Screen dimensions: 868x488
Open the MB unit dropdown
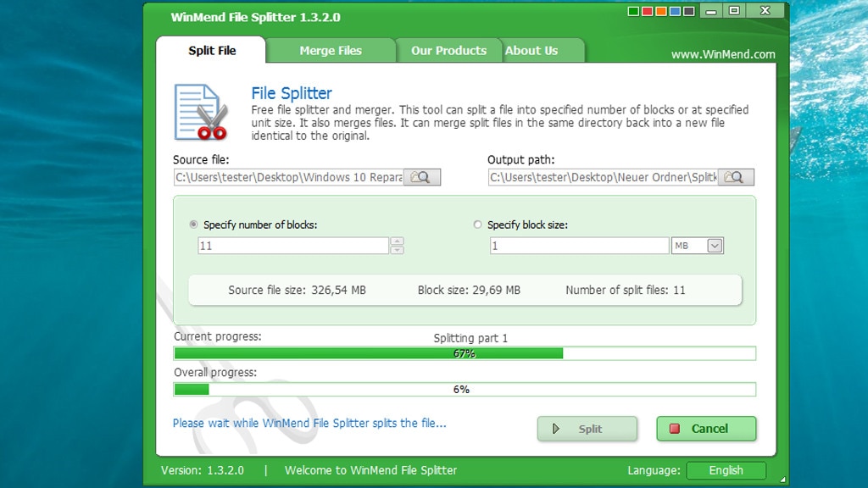coord(715,246)
